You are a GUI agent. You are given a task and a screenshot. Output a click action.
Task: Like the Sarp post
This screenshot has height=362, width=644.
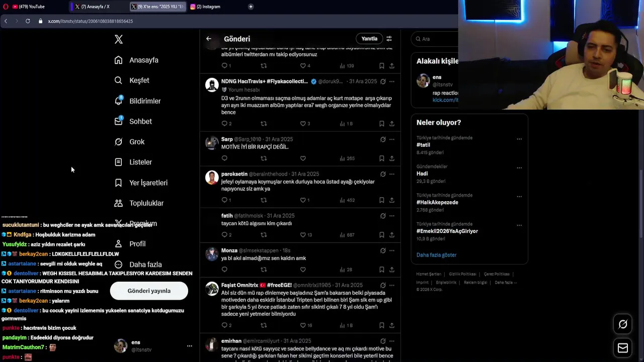[303, 158]
